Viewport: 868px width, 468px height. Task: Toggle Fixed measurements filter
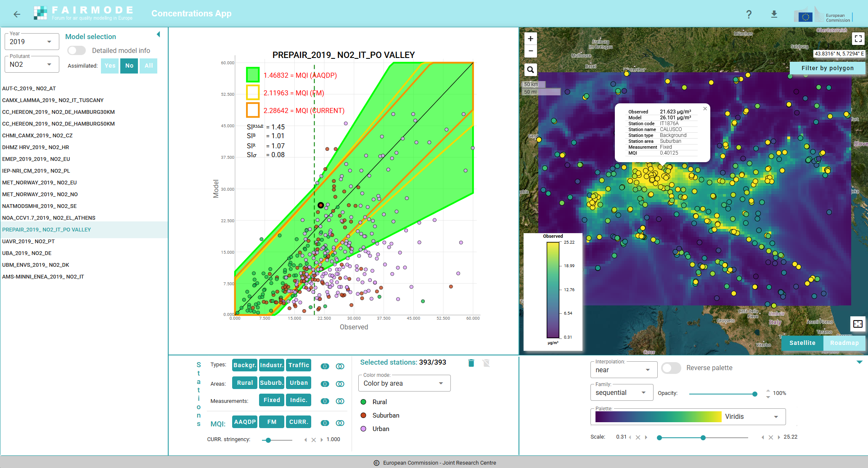(272, 400)
